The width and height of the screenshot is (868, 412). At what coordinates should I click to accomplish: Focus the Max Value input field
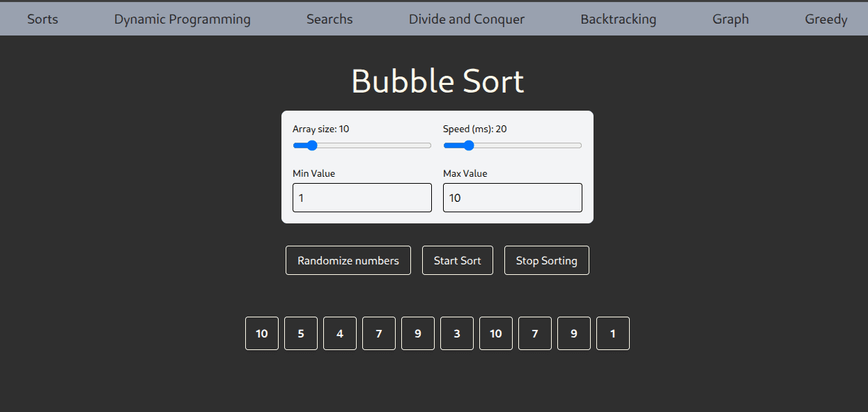coord(512,198)
